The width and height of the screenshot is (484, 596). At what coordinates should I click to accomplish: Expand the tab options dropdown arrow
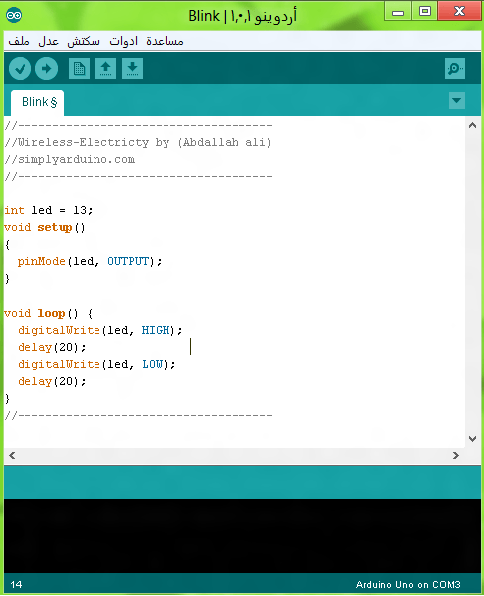457,101
